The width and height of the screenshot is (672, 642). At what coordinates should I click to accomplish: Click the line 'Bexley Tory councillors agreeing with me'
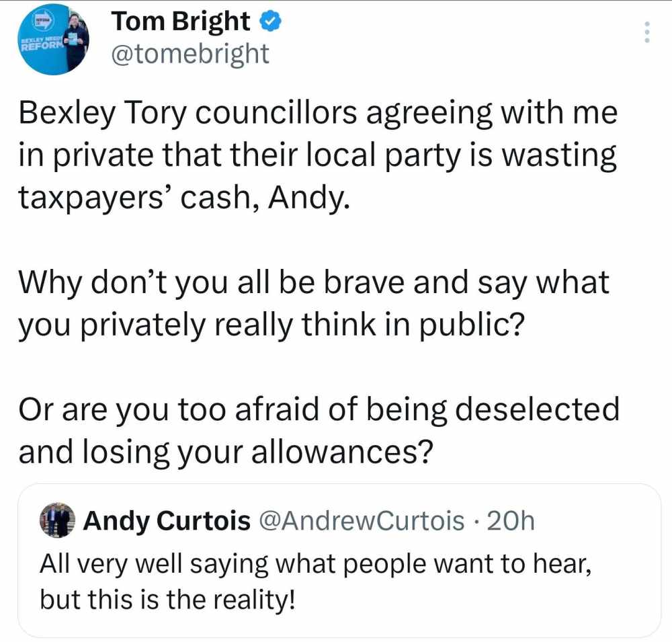click(317, 114)
